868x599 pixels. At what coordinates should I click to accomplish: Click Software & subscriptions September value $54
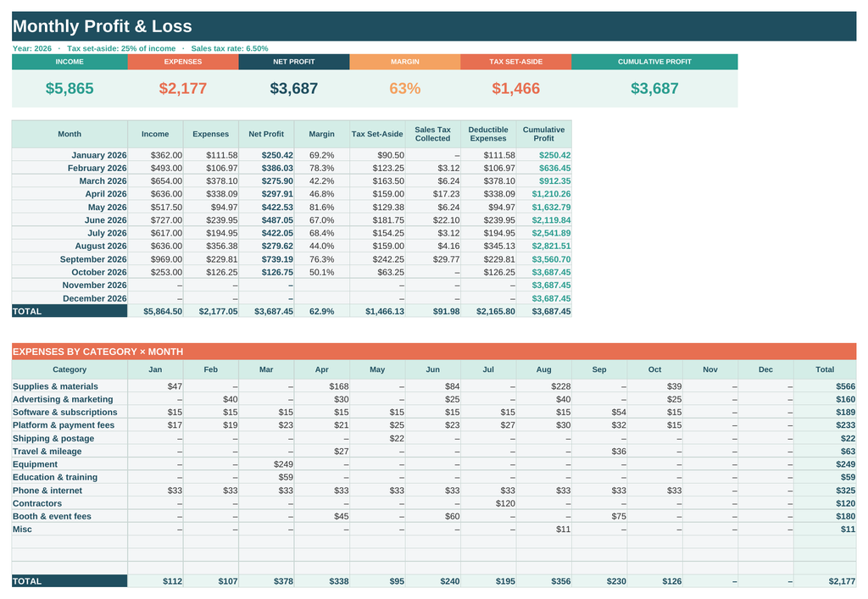click(599, 412)
